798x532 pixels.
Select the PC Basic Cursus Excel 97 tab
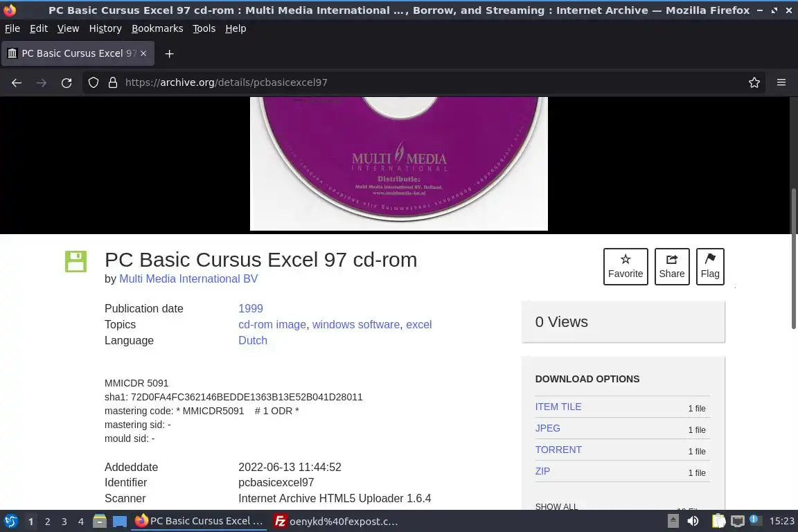pyautogui.click(x=78, y=53)
